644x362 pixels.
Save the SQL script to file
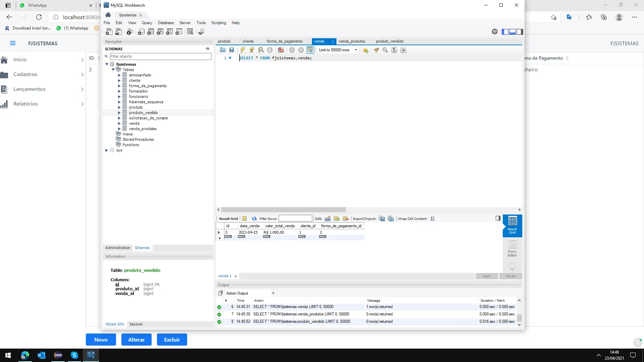pyautogui.click(x=231, y=50)
